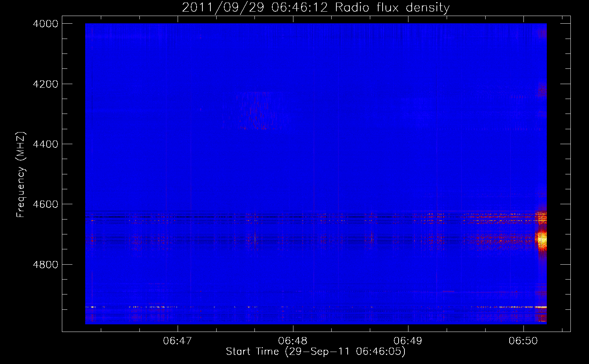Click the plot title '2011/09/29 06:46:12 Radio flux density'
Screen dimensions: 589x364
(316, 7)
